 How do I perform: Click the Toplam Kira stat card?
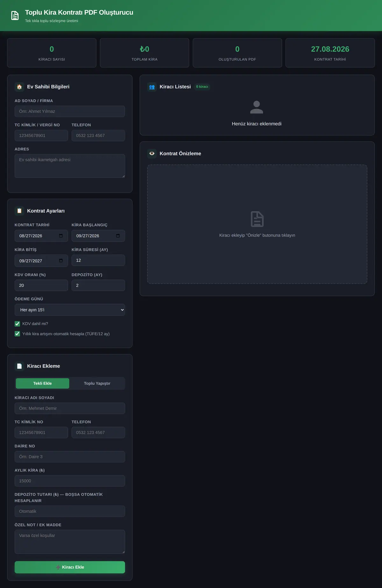point(145,53)
